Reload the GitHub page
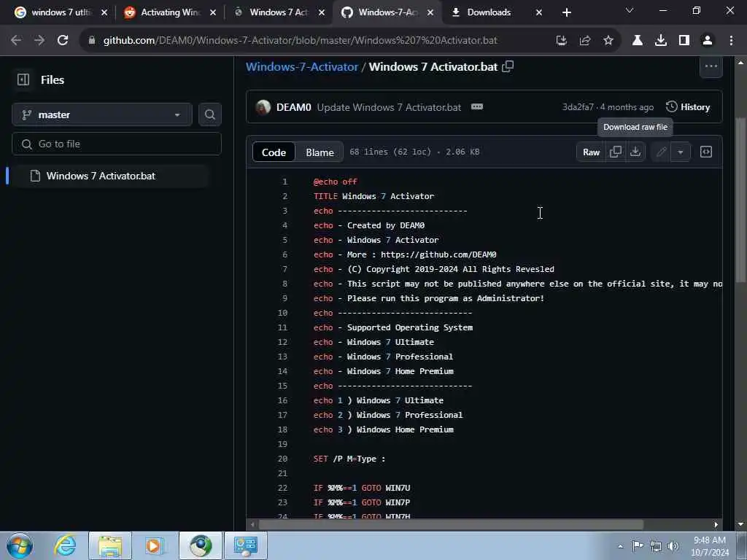747x560 pixels. tap(63, 41)
